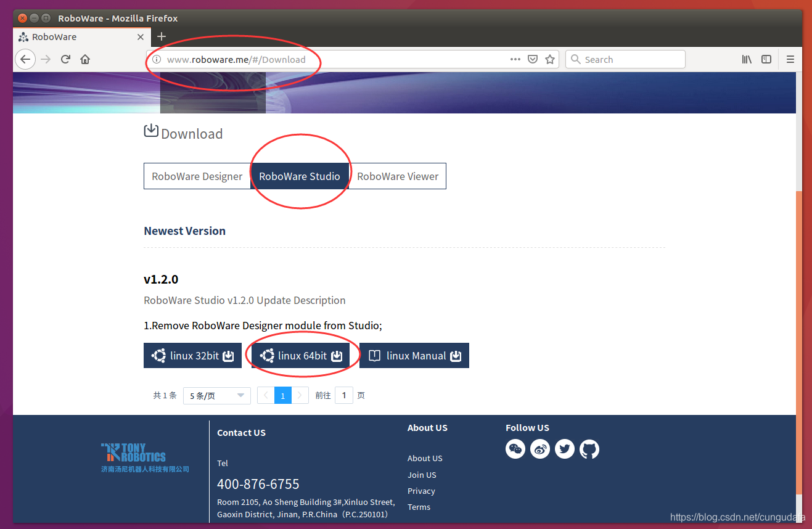Go to next pagination page
The image size is (812, 529).
pos(300,395)
